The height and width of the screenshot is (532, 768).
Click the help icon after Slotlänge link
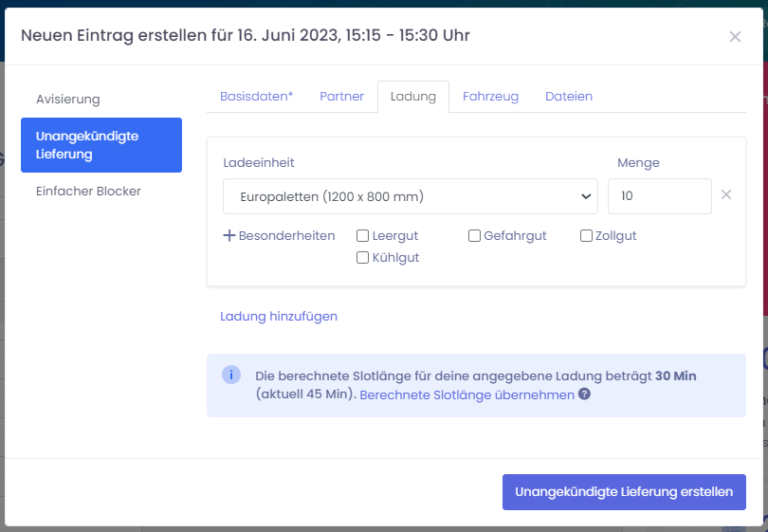coord(585,394)
